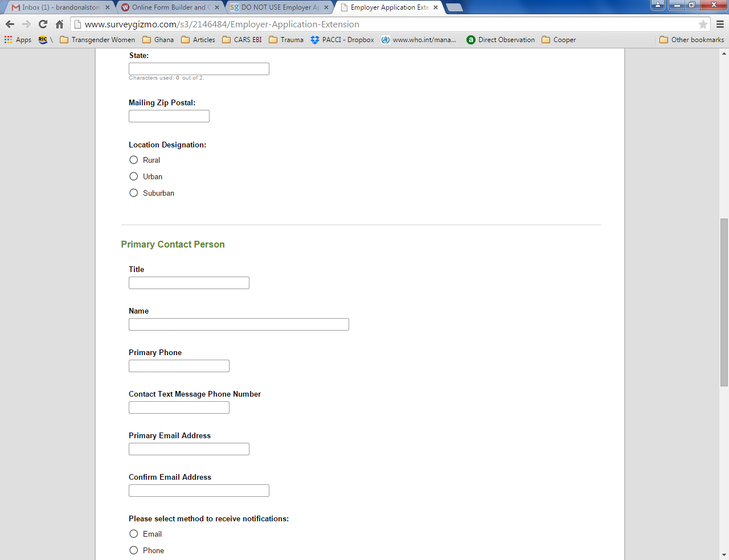The width and height of the screenshot is (729, 560).
Task: Close the Inbox Gmail tab
Action: [x=108, y=7]
